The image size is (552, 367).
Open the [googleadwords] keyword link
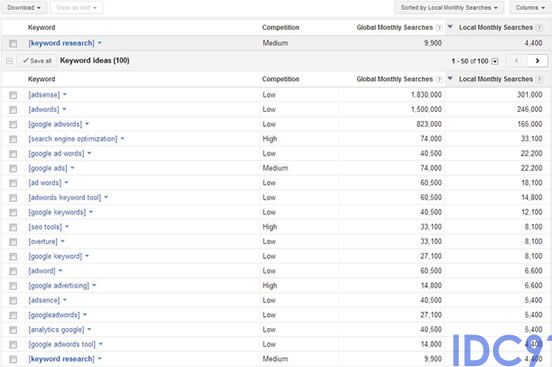coord(54,315)
